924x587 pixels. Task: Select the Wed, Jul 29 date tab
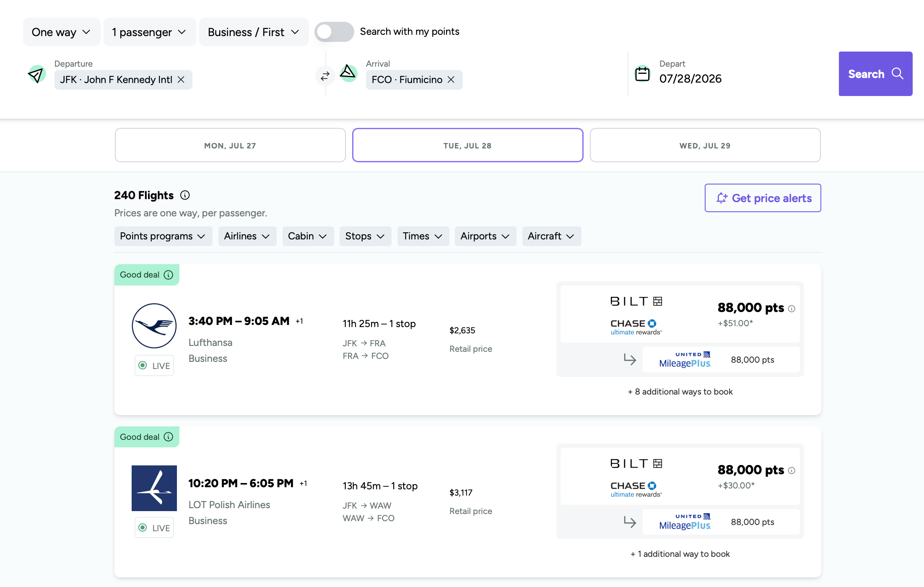(x=705, y=145)
